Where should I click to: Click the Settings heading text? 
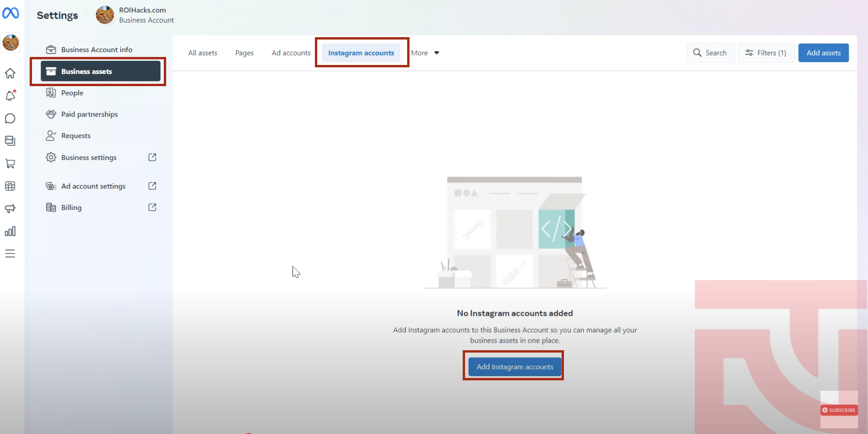tap(57, 15)
